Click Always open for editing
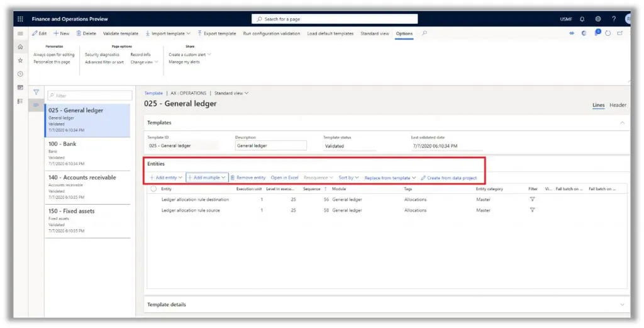This screenshot has width=644, height=328. 54,55
